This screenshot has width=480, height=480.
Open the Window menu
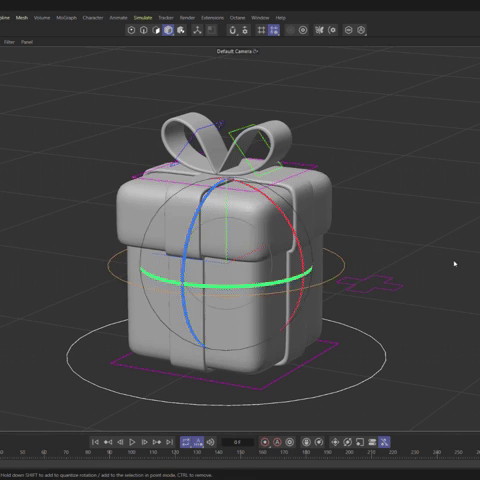[260, 18]
